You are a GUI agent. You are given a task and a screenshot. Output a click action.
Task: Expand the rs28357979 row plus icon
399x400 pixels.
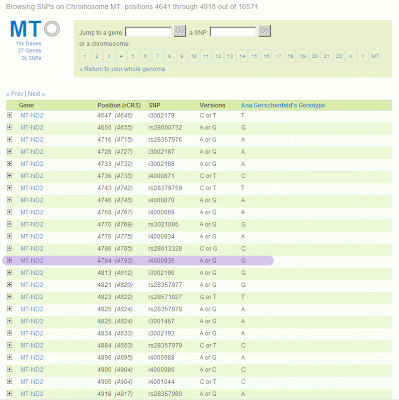coord(9,345)
